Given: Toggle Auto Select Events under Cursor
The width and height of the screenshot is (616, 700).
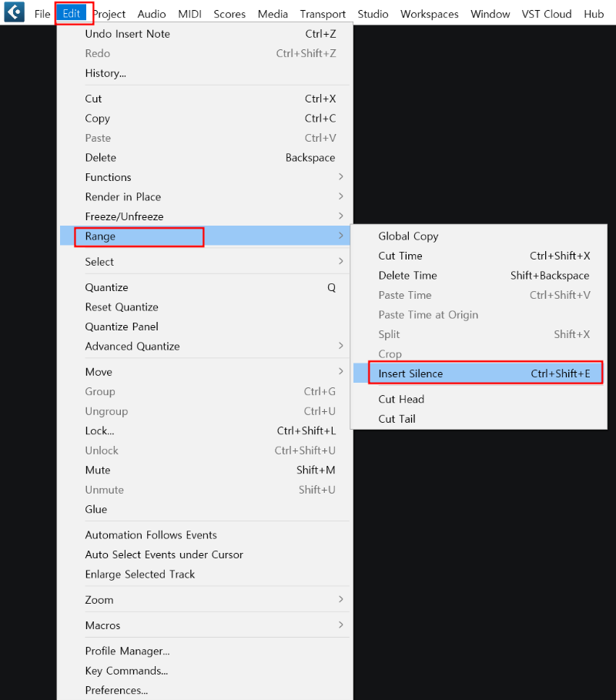Looking at the screenshot, I should (206, 554).
